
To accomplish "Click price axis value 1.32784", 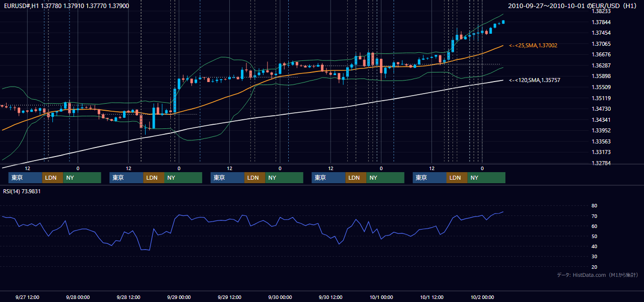I will coord(601,163).
